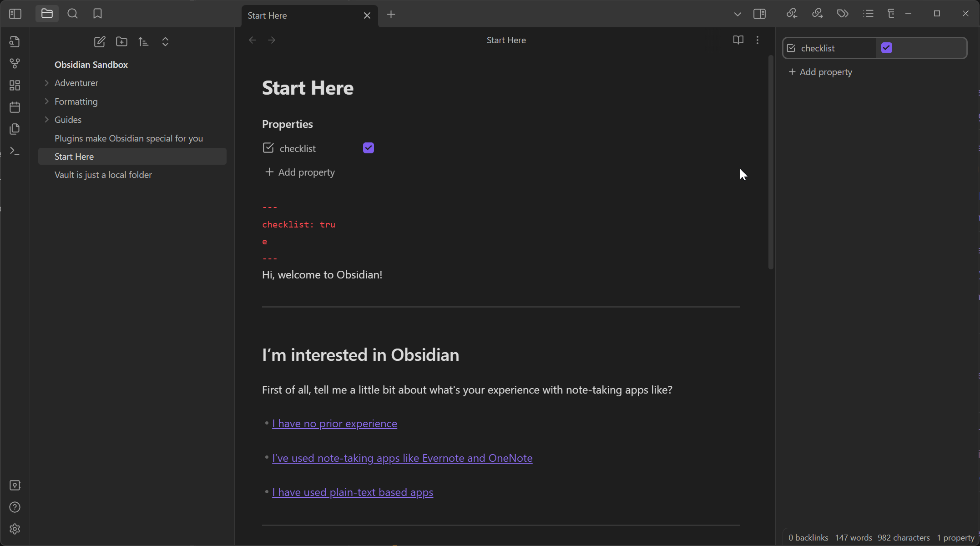Viewport: 980px width, 546px height.
Task: Uncheck the checklist property in note
Action: coord(369,148)
